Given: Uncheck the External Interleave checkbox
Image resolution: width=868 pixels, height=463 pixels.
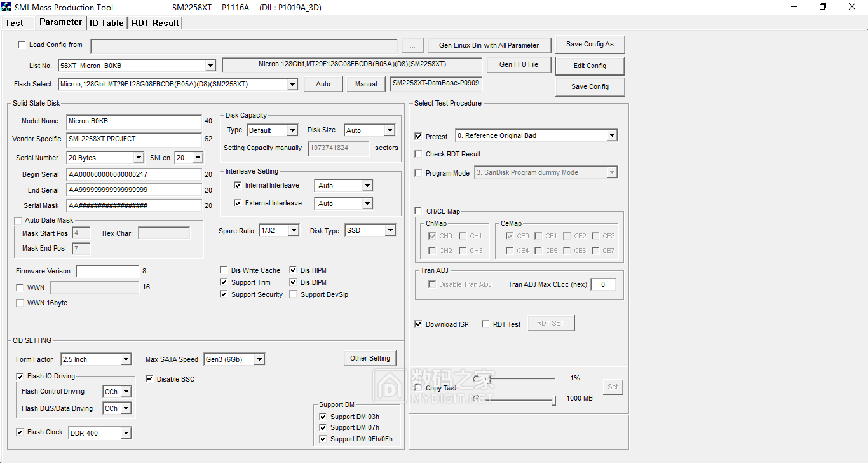Looking at the screenshot, I should 238,203.
